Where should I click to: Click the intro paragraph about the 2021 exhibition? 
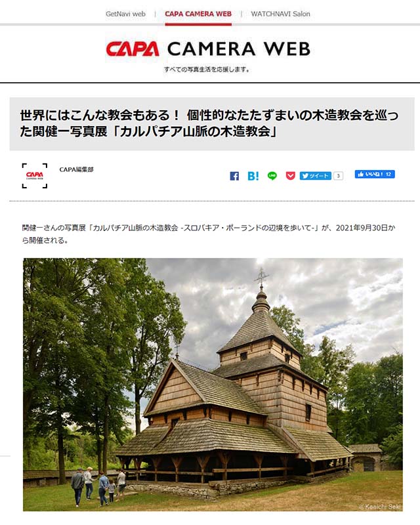coord(208,234)
